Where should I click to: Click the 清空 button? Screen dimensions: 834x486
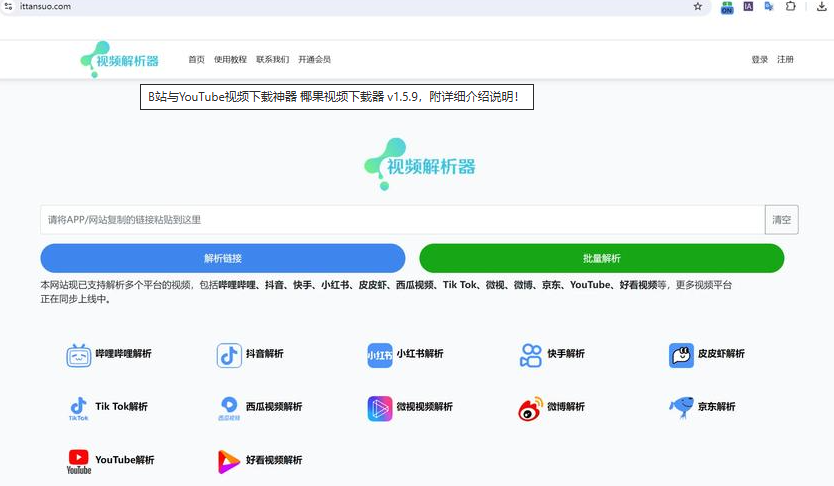781,220
